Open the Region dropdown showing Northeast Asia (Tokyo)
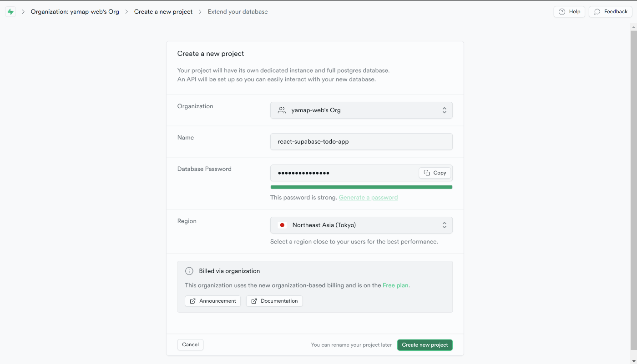 tap(361, 225)
